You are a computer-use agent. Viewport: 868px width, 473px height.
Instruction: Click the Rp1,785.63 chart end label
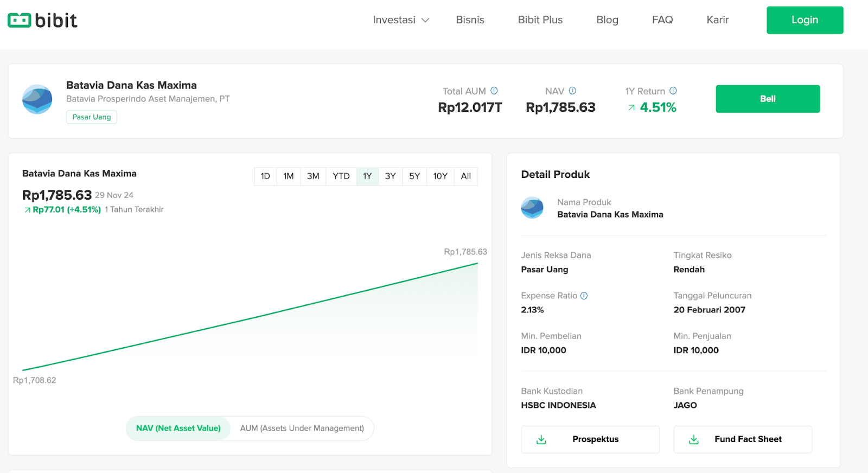465,252
